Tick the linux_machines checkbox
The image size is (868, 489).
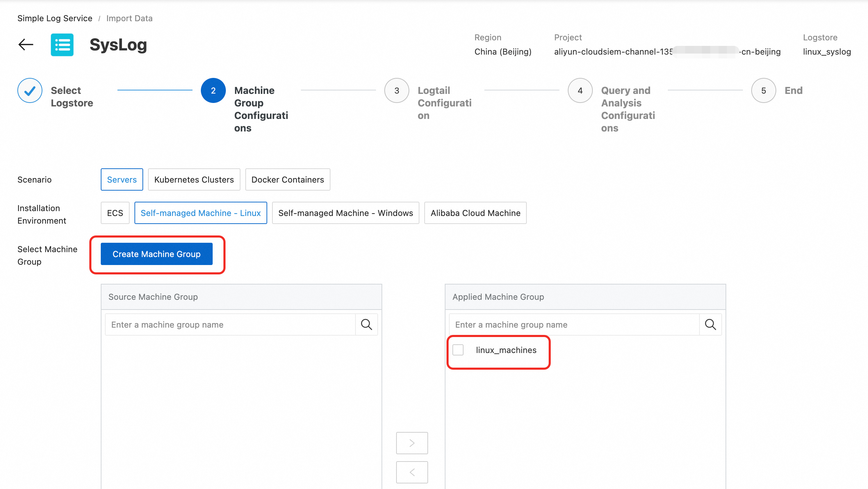point(458,350)
